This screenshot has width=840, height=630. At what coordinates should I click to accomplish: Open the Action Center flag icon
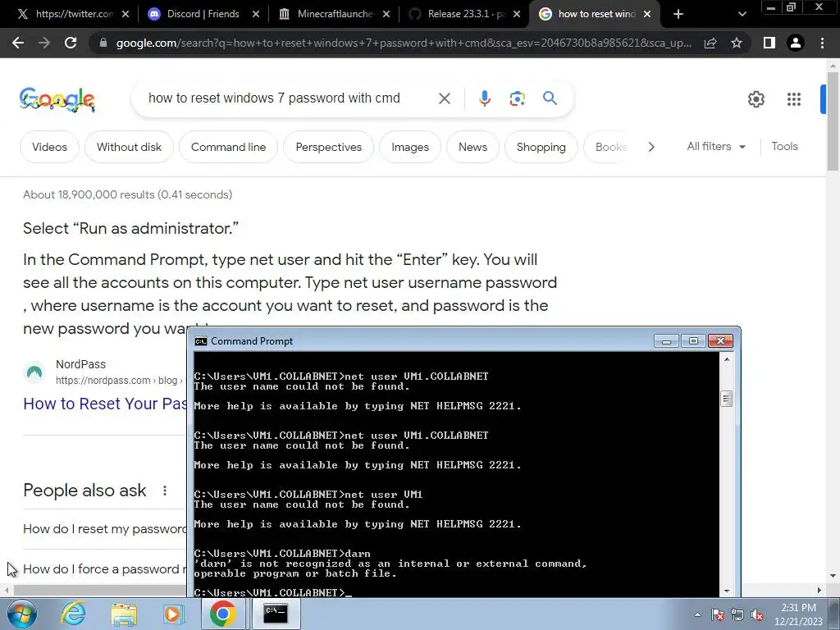tap(718, 615)
